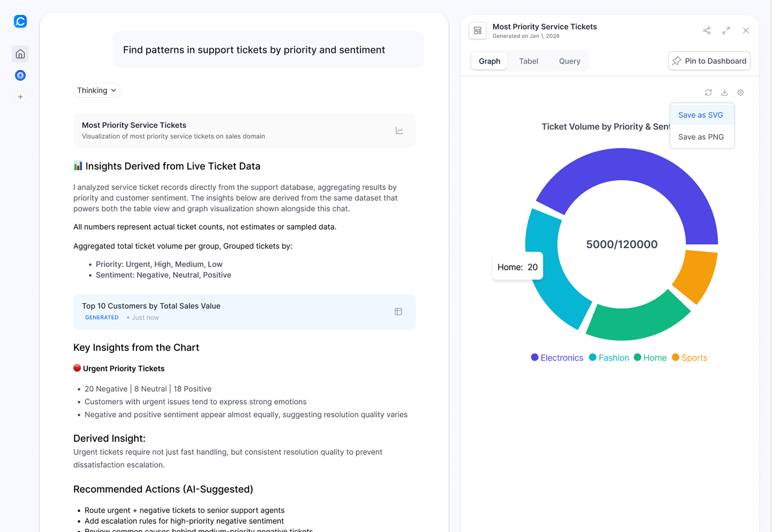Image resolution: width=772 pixels, height=532 pixels.
Task: Open chart settings via the gear icon
Action: click(x=740, y=92)
